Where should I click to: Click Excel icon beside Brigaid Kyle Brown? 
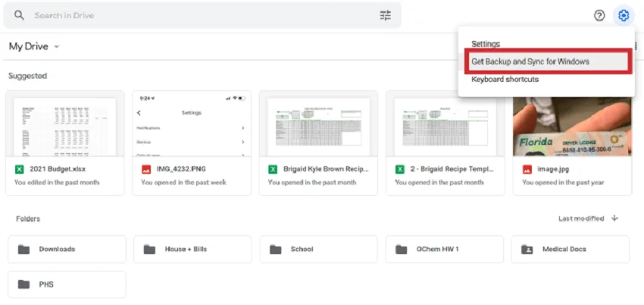(x=273, y=169)
